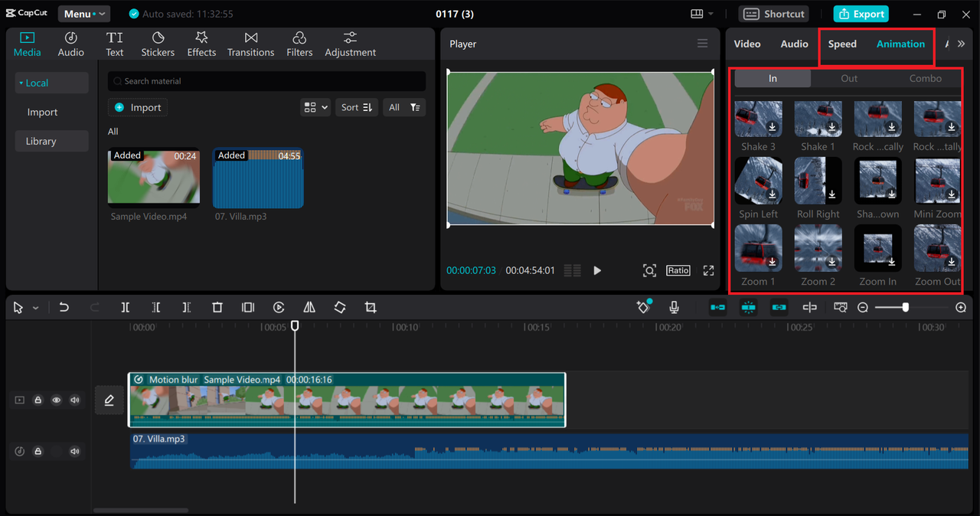Select the Out animation tab
The height and width of the screenshot is (516, 980).
pos(849,78)
